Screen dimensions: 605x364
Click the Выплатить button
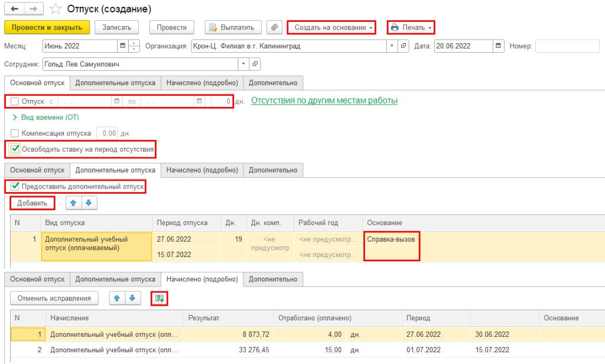click(233, 27)
